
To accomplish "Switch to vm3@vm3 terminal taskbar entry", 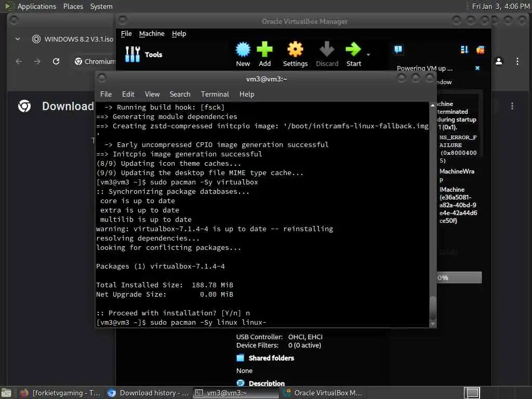I will coord(236,393).
